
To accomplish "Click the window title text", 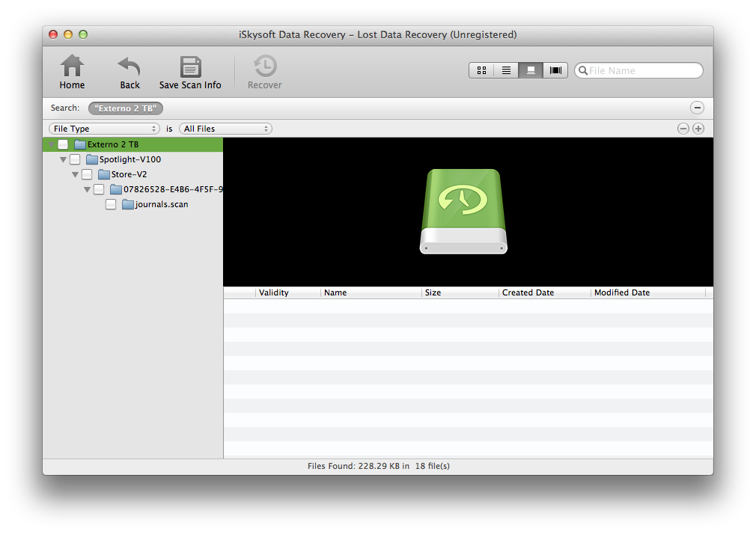I will click(377, 34).
